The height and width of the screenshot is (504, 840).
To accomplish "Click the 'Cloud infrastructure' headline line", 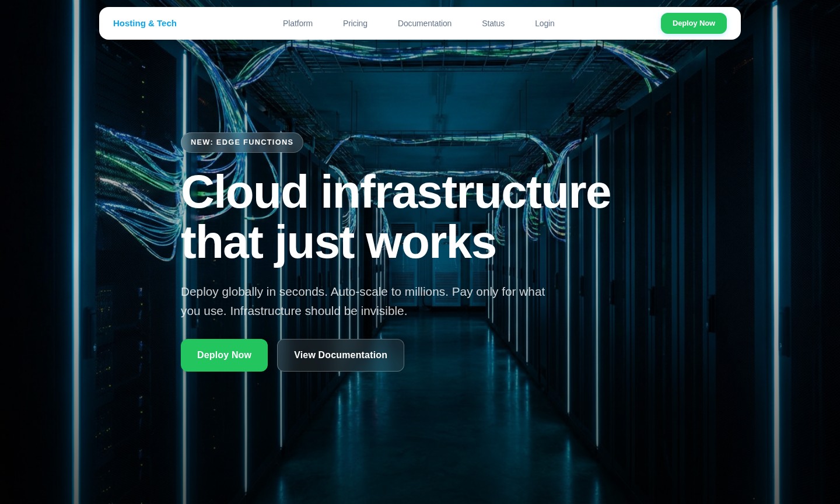I will click(x=395, y=191).
